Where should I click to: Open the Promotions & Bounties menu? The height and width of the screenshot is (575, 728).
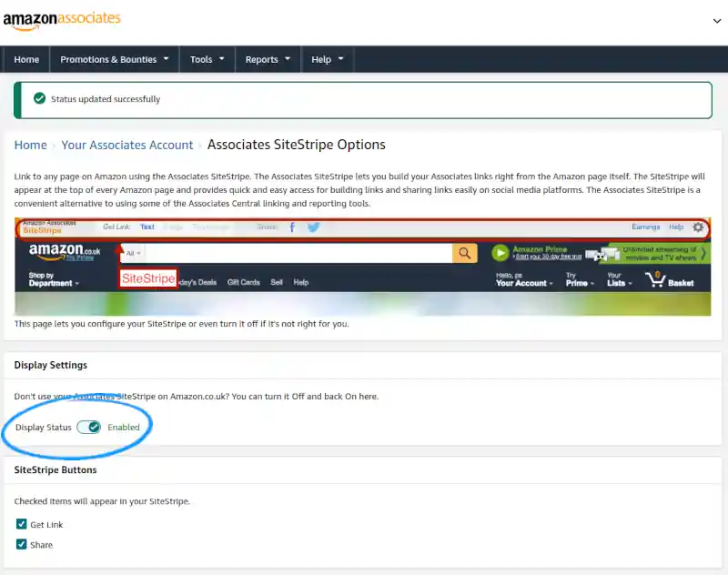[x=115, y=59]
